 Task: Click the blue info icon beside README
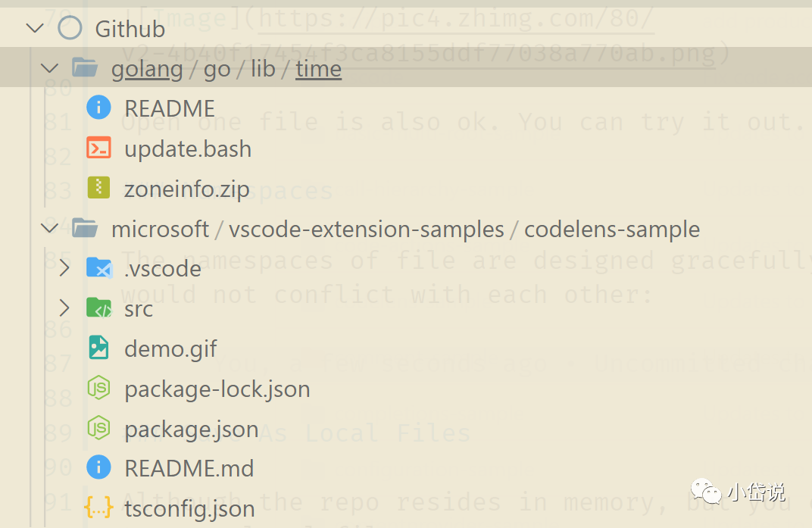[98, 108]
